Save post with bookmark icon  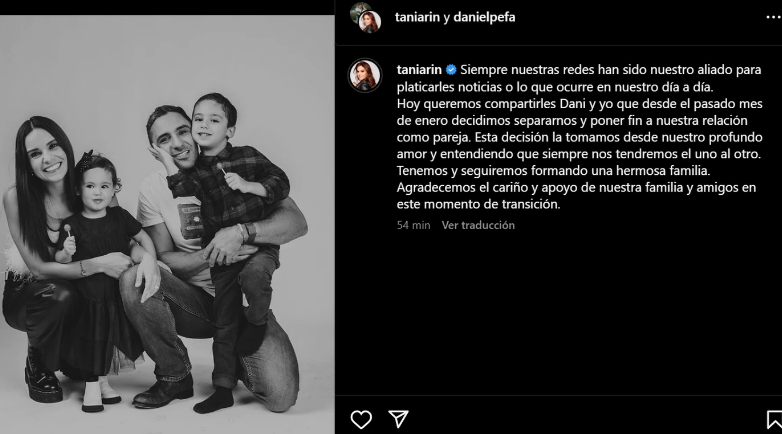coord(775,420)
